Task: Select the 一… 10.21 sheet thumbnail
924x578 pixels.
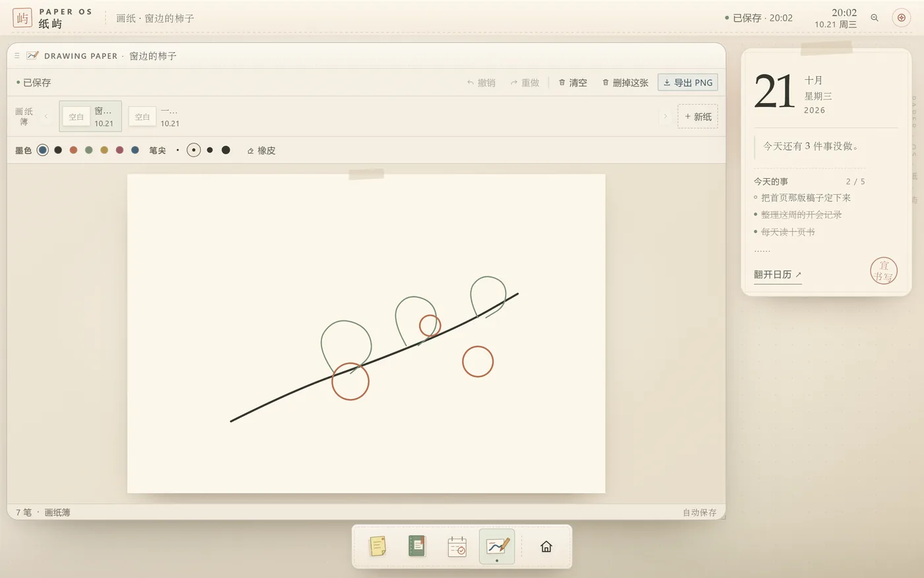Action: point(156,117)
